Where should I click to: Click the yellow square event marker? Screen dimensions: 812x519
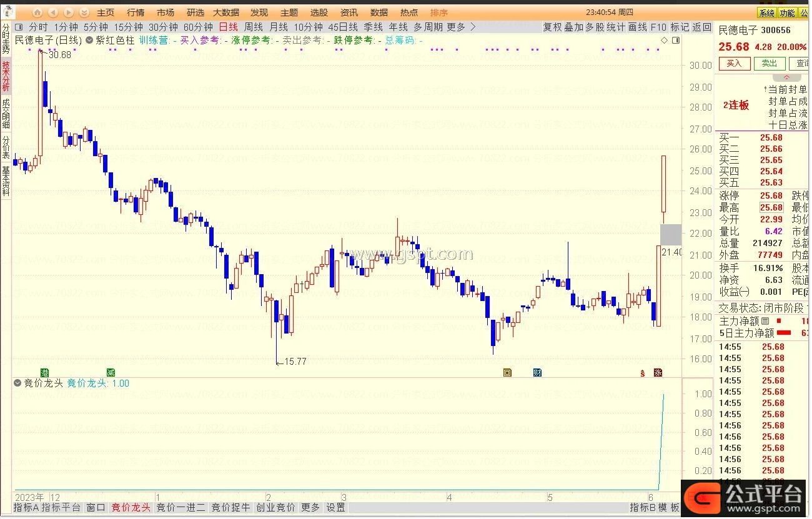coord(507,373)
